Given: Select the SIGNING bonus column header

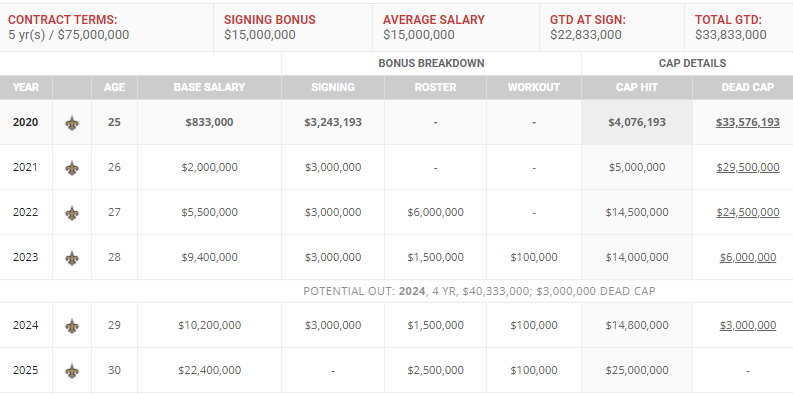Looking at the screenshot, I should (333, 87).
